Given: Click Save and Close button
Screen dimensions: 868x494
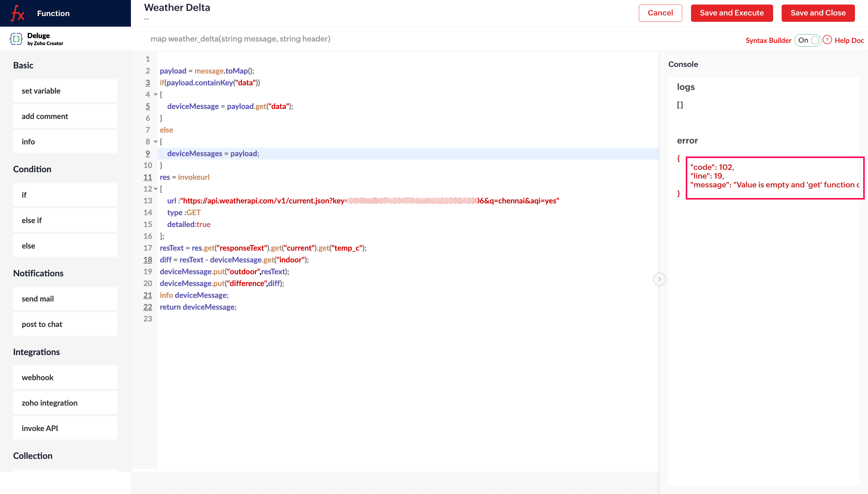Looking at the screenshot, I should 818,13.
